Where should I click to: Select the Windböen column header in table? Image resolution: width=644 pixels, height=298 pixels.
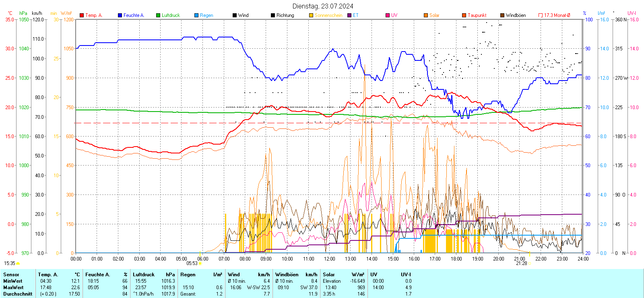coord(287,275)
